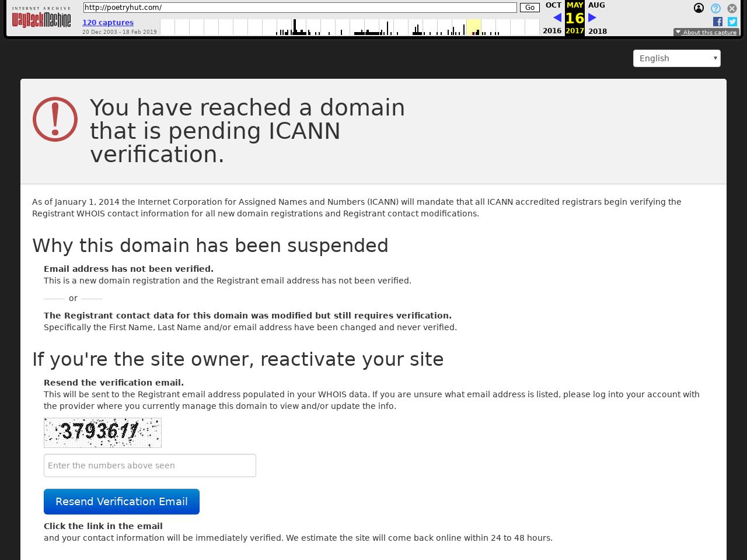Share this capture on Twitter
Viewport: 747px width, 560px height.
coord(732,22)
